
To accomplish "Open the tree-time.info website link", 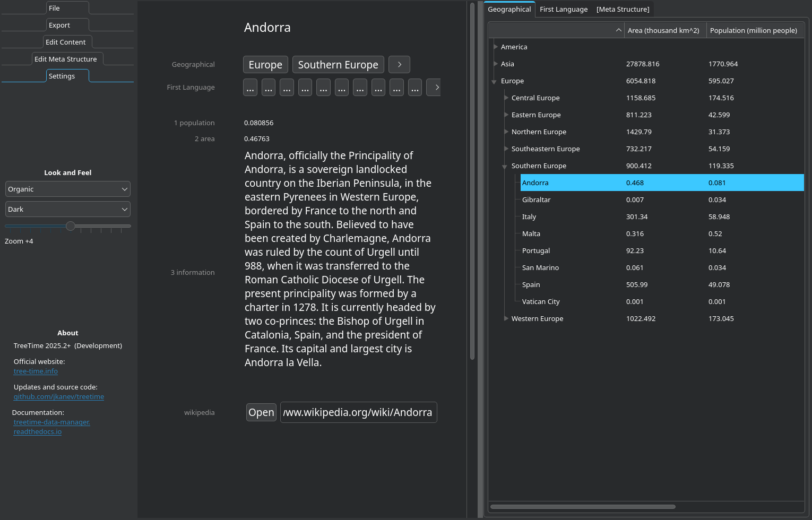I will pos(36,371).
